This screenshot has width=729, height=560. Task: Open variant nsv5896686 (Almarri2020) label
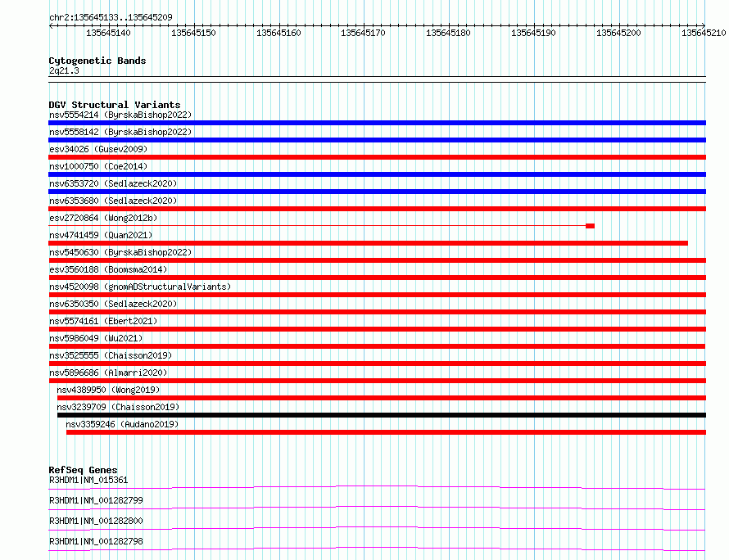(108, 373)
